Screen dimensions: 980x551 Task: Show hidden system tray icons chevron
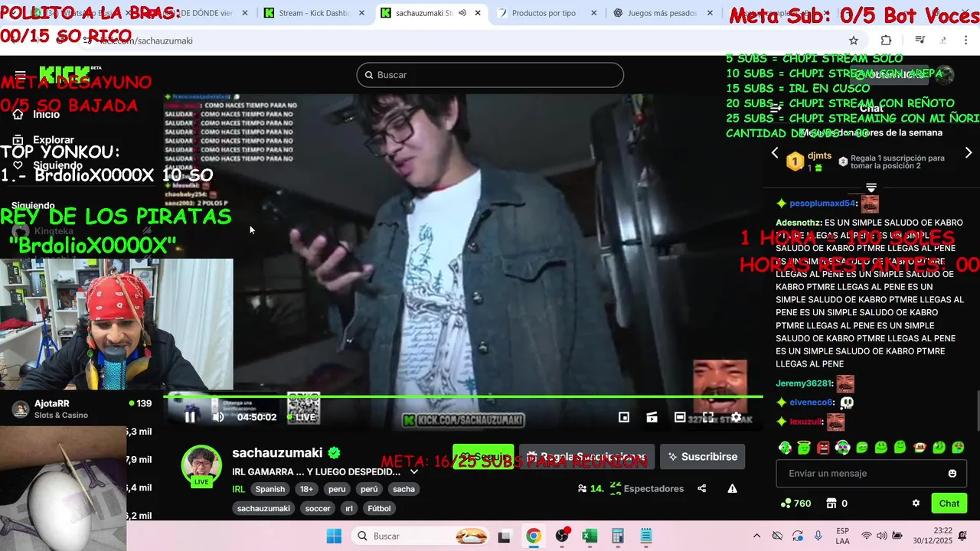[x=756, y=536]
